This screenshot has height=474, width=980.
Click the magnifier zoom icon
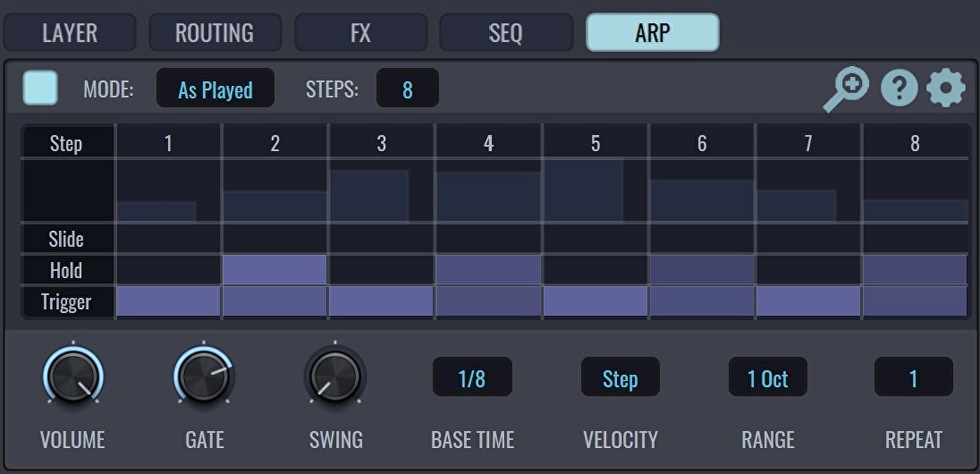tap(847, 89)
